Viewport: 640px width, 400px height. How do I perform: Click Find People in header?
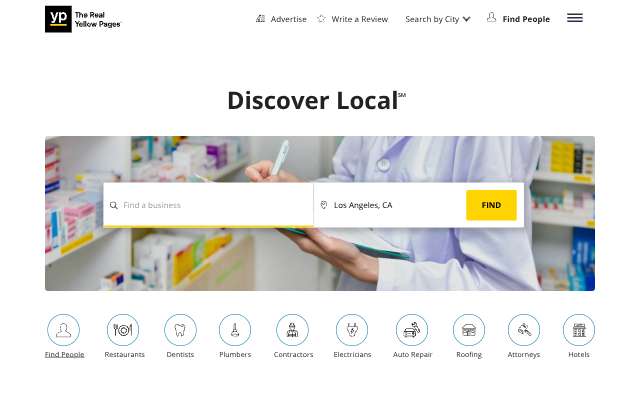coord(526,19)
